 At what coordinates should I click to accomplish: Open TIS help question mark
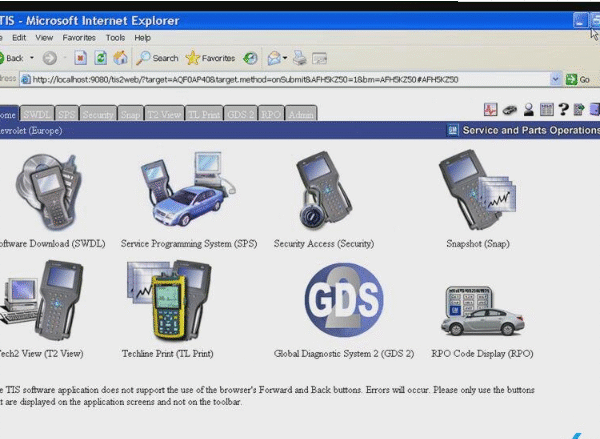coord(563,109)
